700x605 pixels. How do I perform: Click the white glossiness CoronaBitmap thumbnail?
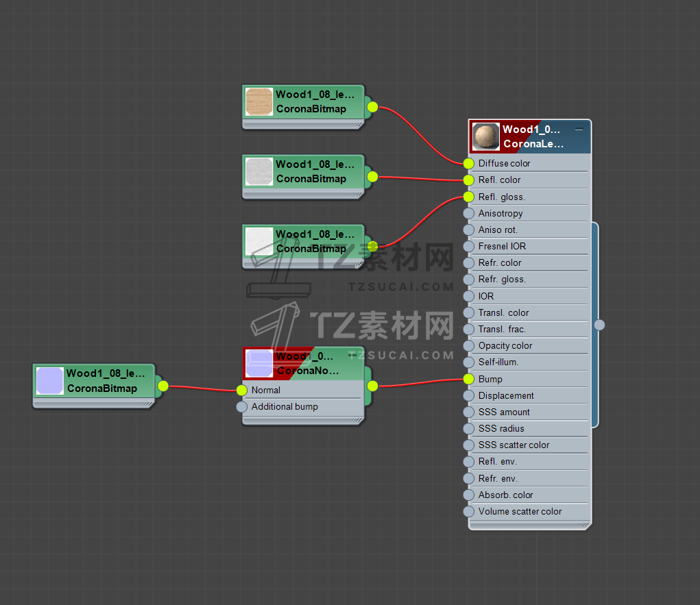[x=259, y=241]
